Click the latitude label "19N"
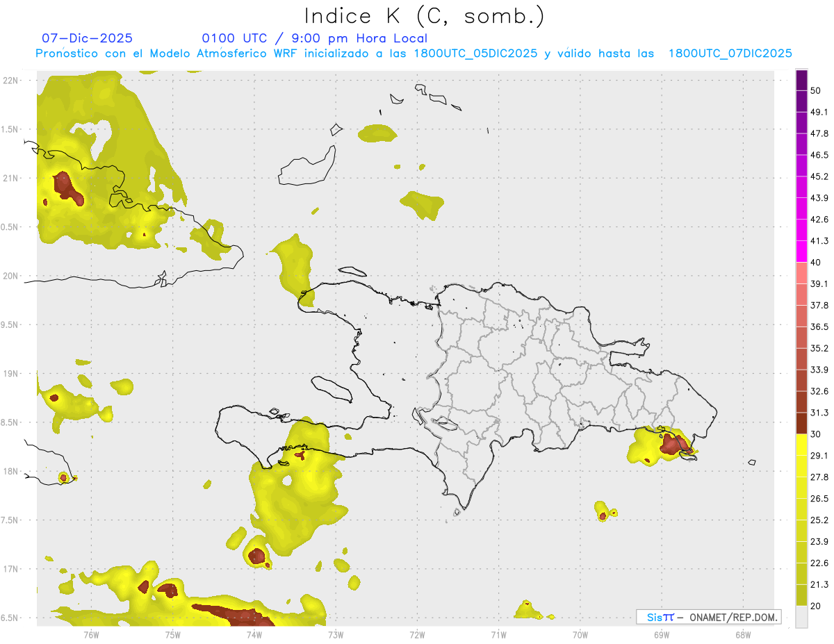The width and height of the screenshot is (834, 644). [x=11, y=374]
